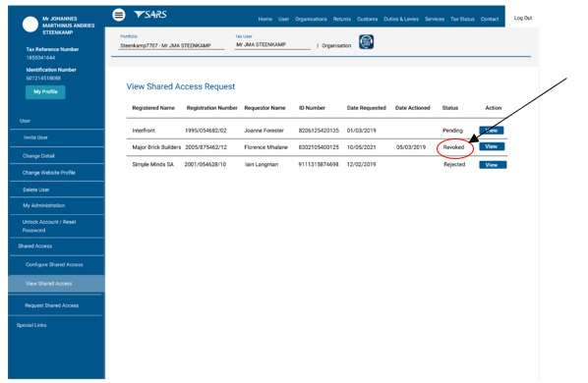Viewport: 588px width, 383px height.
Task: Click the user avatar circle
Action: 30,25
